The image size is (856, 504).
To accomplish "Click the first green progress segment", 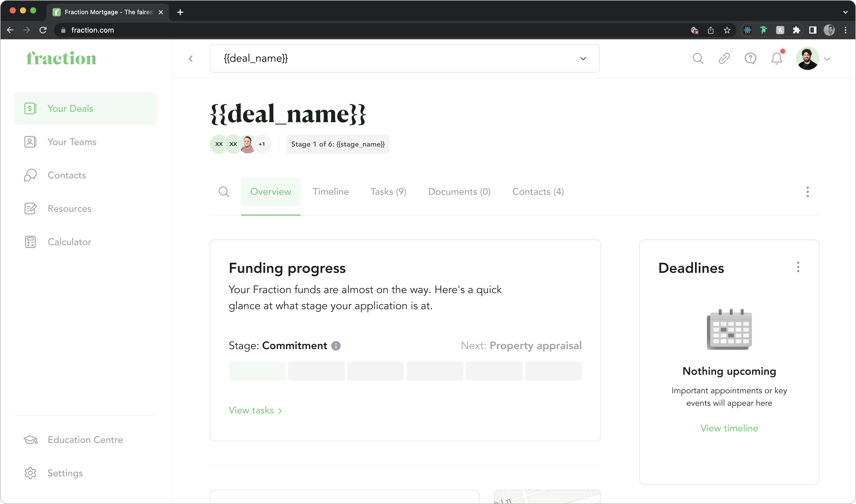I will coord(257,371).
